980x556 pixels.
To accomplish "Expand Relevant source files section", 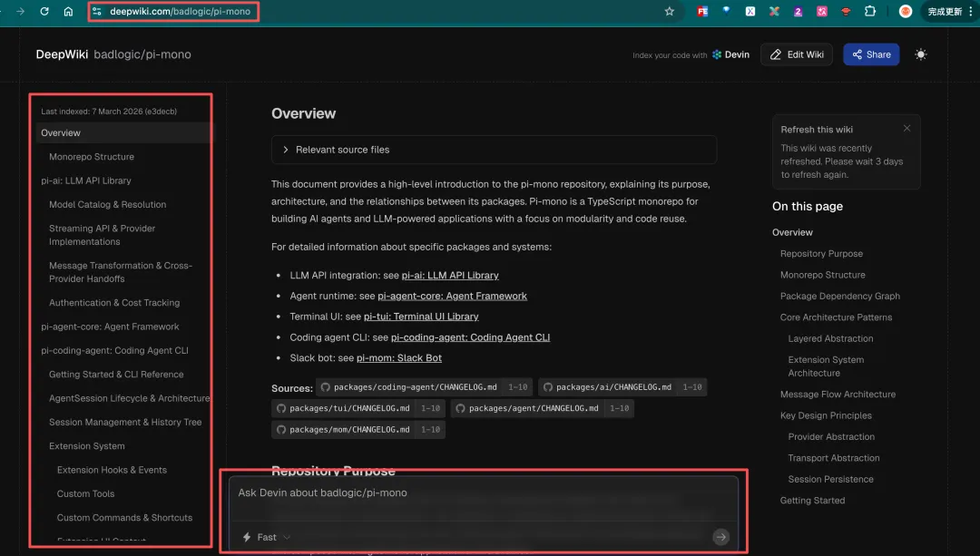I will 494,150.
